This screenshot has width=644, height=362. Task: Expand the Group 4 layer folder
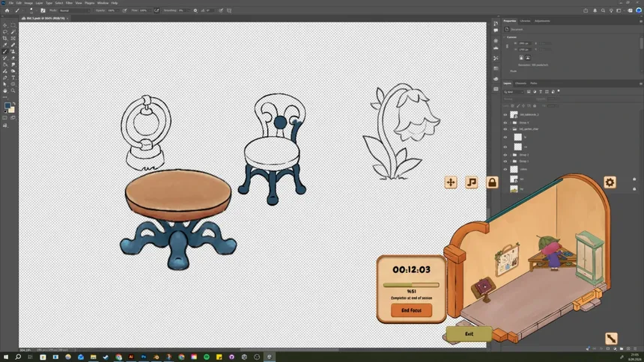click(x=511, y=123)
